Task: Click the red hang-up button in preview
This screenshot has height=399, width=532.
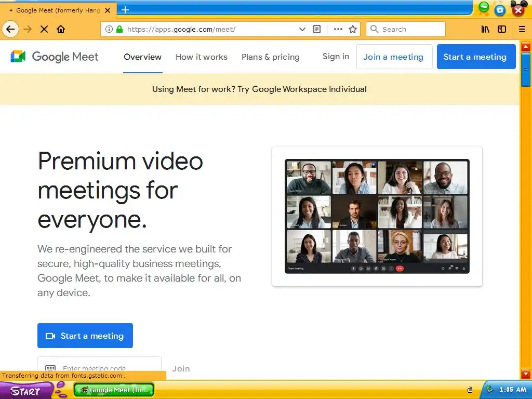Action: (x=400, y=269)
